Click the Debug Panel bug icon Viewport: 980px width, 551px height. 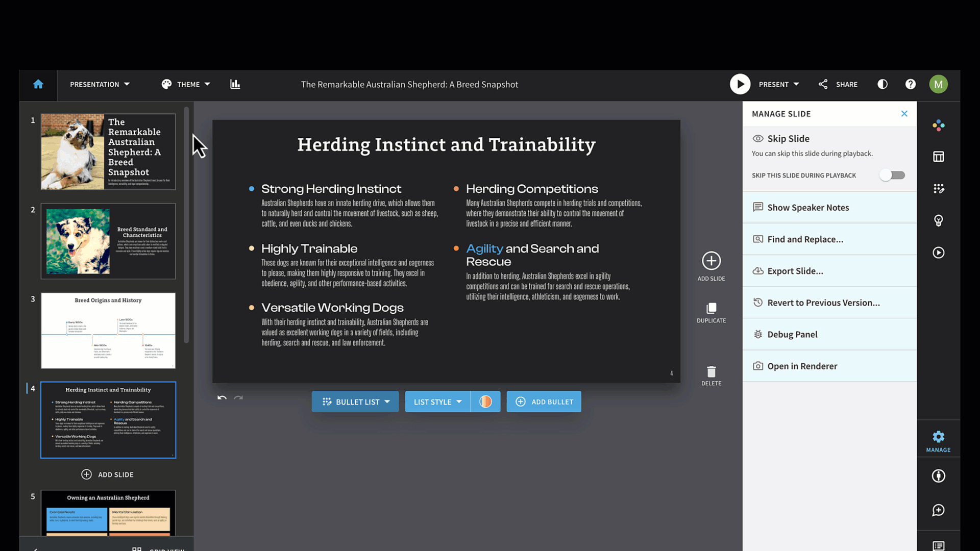(x=758, y=334)
